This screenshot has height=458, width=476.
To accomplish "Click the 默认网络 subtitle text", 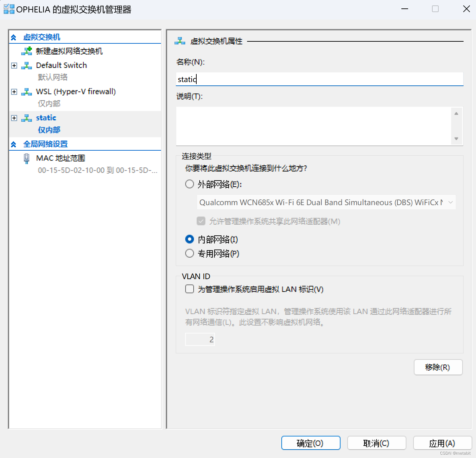I will (x=53, y=77).
